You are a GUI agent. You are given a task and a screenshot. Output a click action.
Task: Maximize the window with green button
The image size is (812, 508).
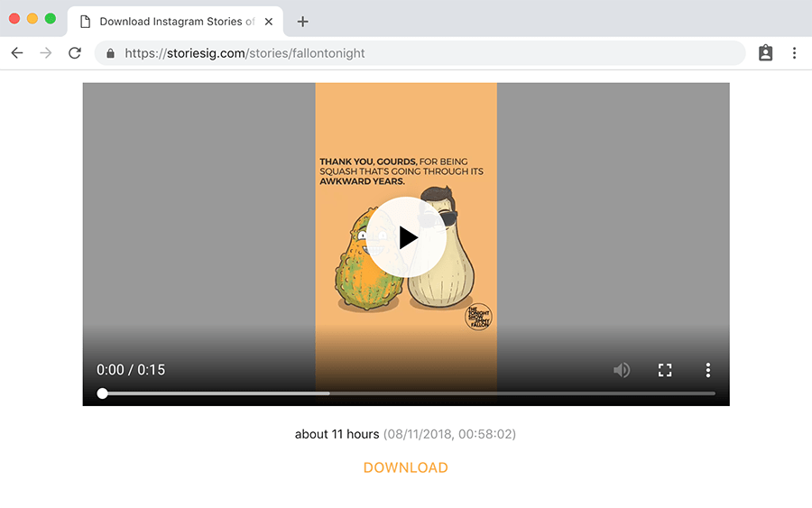point(51,19)
